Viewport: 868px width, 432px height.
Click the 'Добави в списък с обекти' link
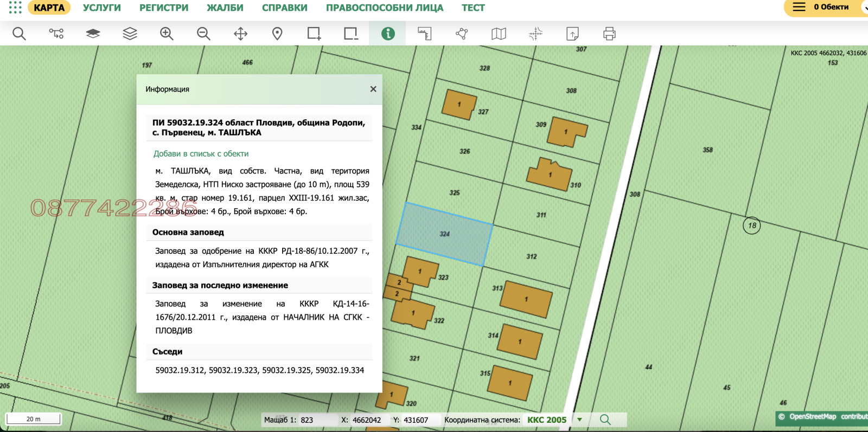click(x=201, y=154)
